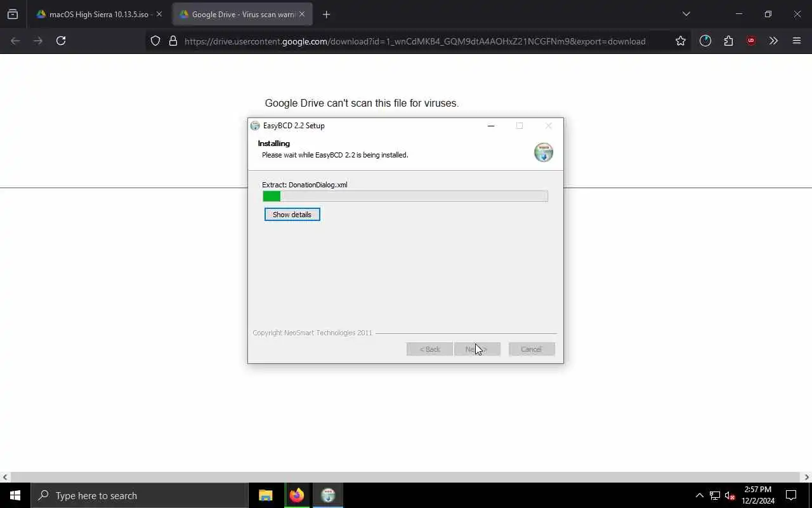Show hidden system tray icons
The image size is (812, 508).
(699, 495)
